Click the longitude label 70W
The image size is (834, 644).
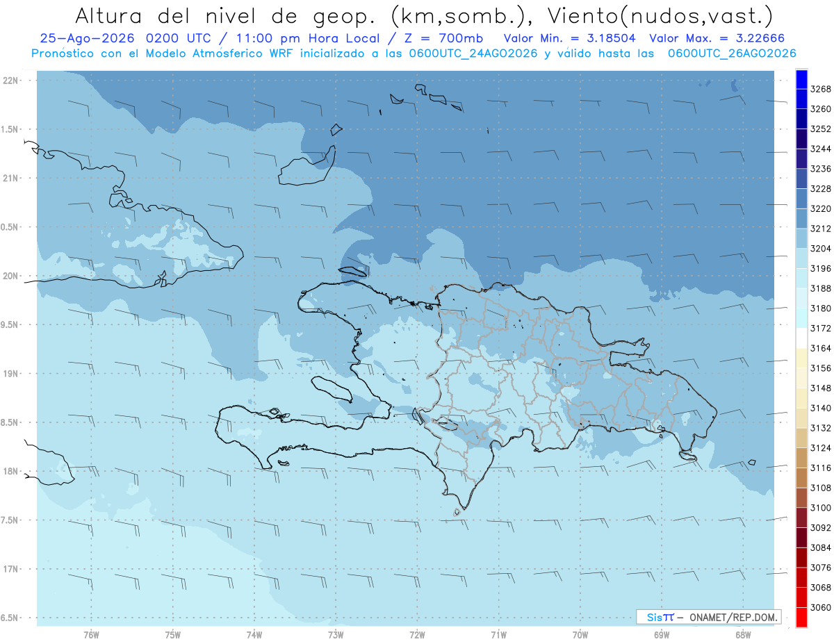[x=580, y=635]
